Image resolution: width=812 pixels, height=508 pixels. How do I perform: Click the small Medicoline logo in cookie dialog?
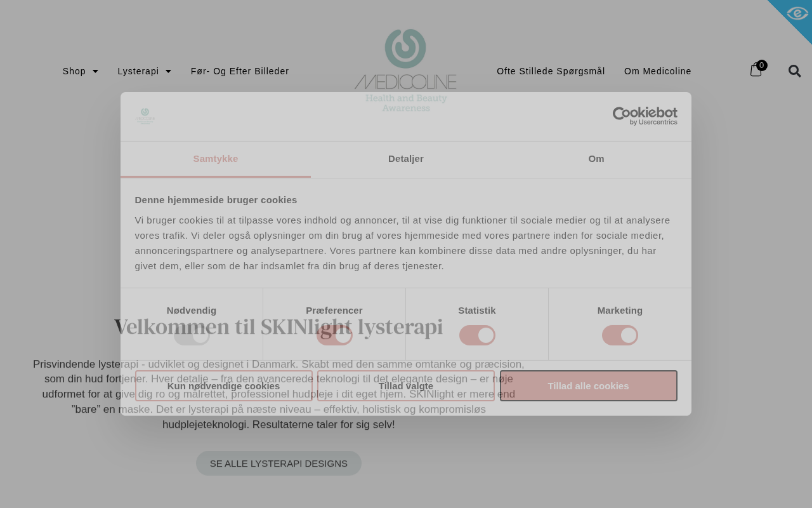[145, 116]
